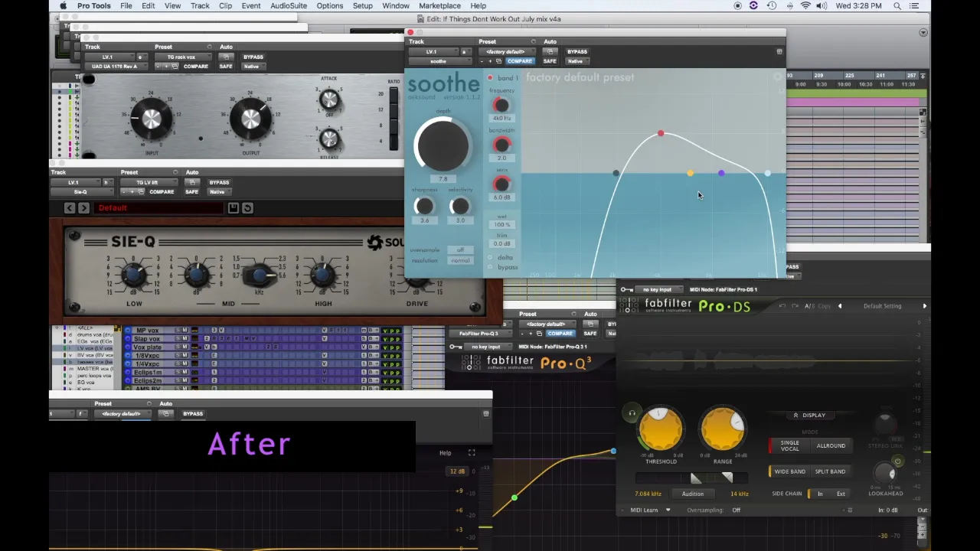
Task: Click the Pro-DS THRESHOLD knob
Action: tap(661, 430)
